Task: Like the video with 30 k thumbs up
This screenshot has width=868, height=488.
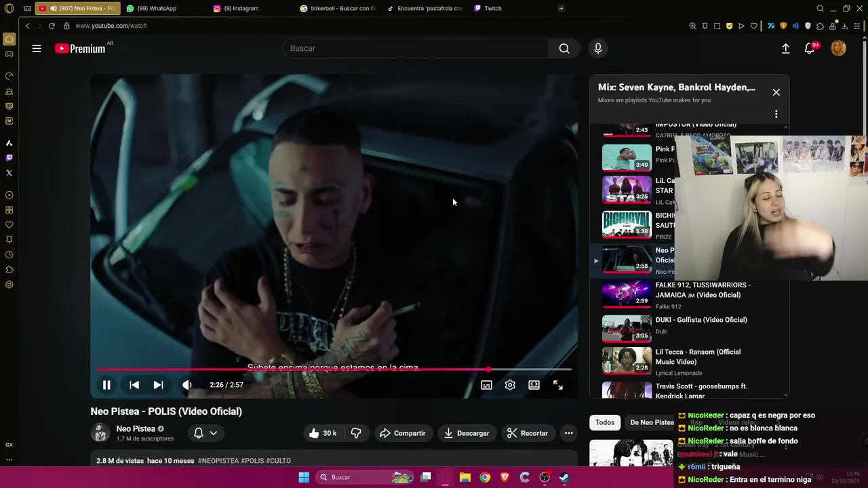Action: tap(323, 433)
